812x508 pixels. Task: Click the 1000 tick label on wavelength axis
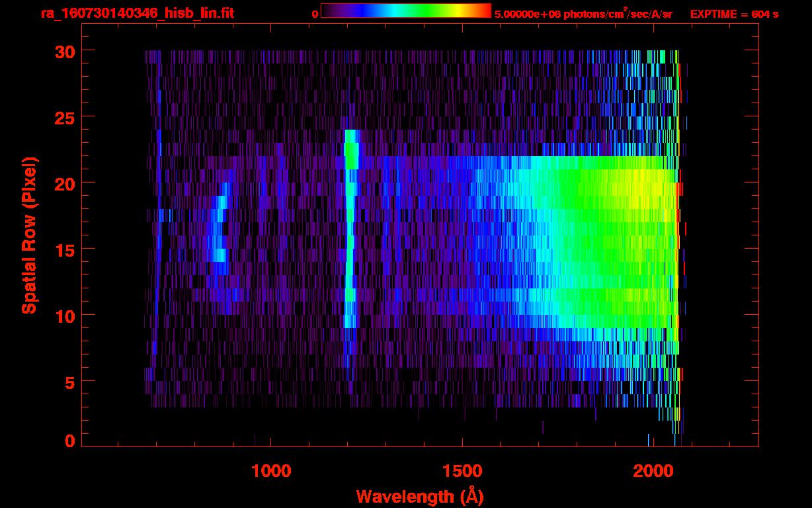pyautogui.click(x=271, y=471)
